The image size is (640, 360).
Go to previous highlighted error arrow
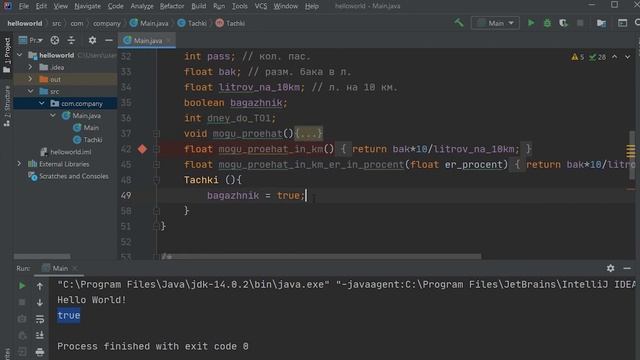click(x=614, y=57)
